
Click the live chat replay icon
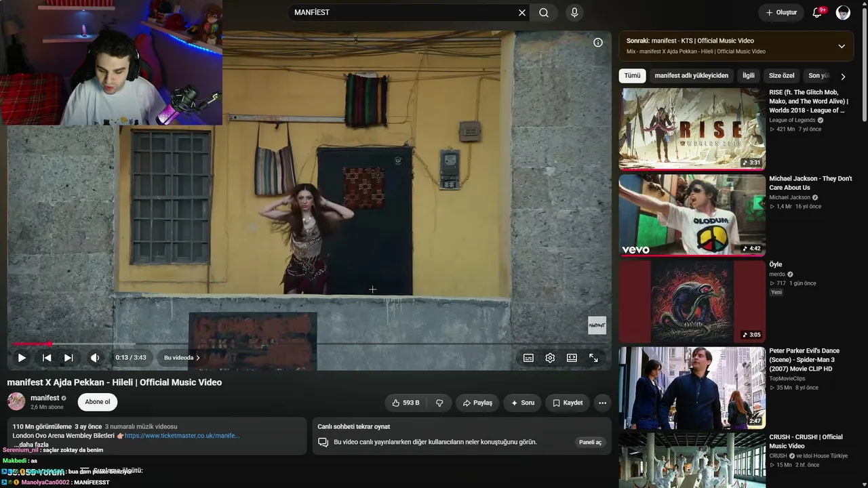[x=323, y=442]
